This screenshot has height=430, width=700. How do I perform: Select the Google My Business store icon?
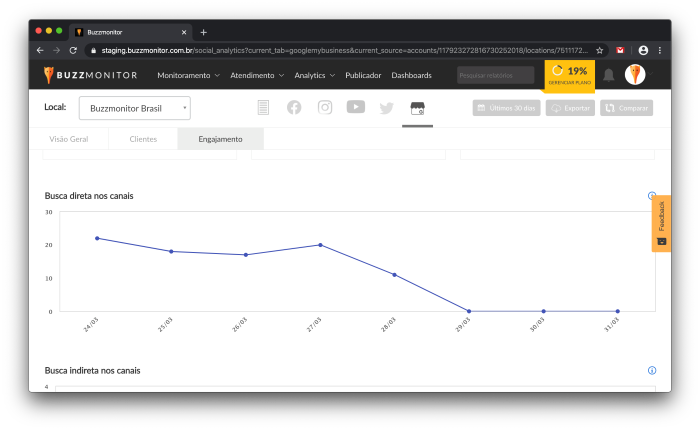pyautogui.click(x=415, y=108)
